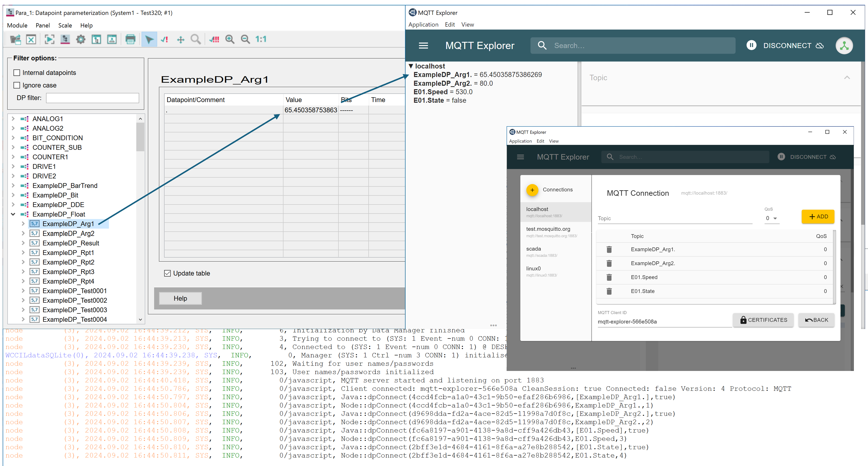Select the test.mosquitto.org connection
This screenshot has height=466, width=868.
point(556,232)
